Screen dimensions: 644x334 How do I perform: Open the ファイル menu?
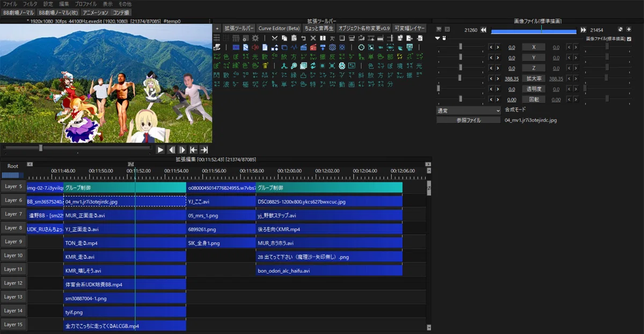pyautogui.click(x=10, y=4)
